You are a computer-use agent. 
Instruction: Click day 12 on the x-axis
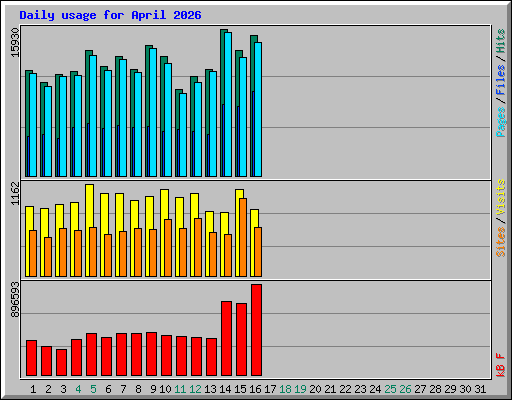click(x=195, y=389)
